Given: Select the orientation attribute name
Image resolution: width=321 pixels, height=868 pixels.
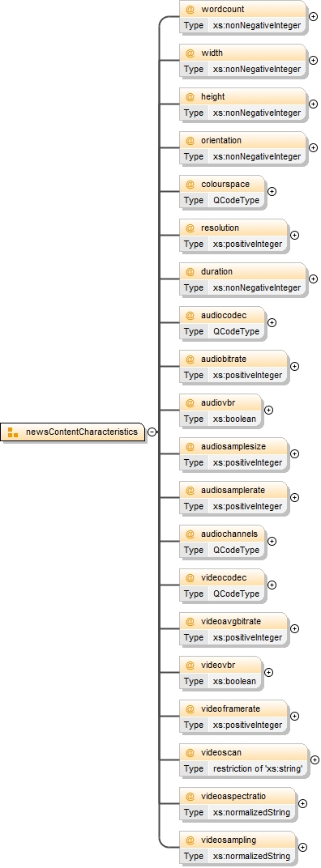Looking at the screenshot, I should [x=221, y=141].
